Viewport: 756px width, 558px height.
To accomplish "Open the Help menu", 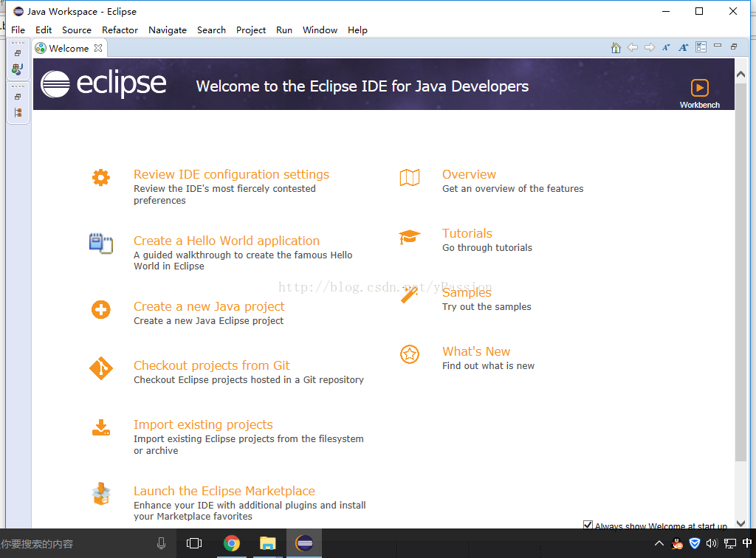I will [x=357, y=30].
